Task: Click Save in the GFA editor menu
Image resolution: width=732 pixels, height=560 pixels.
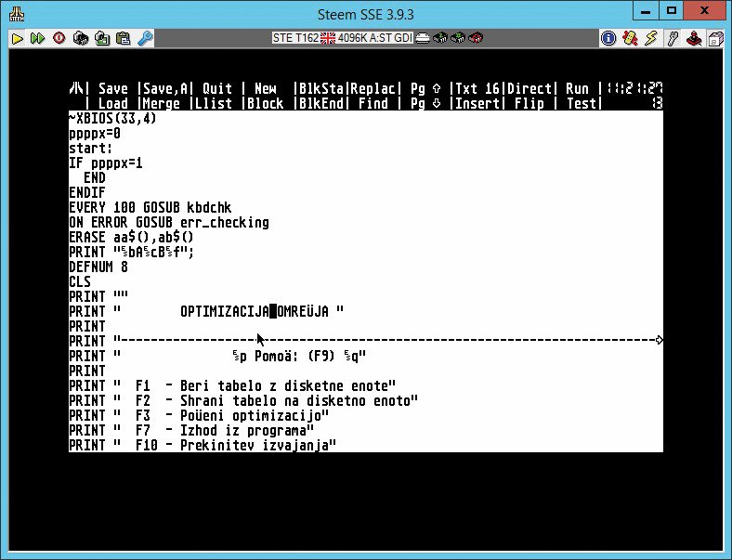Action: (x=113, y=88)
